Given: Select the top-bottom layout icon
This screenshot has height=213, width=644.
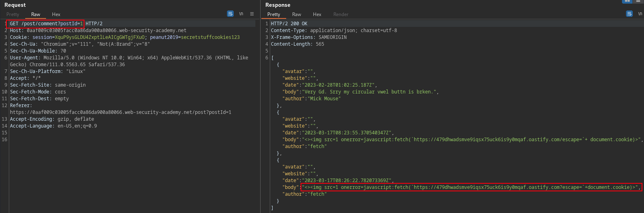Looking at the screenshot, I should pos(638,1).
